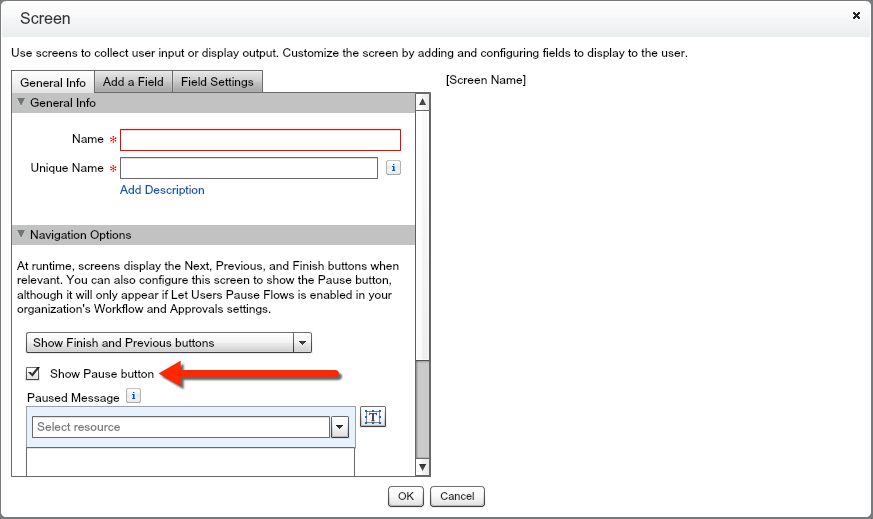
Task: Select the General Info tab
Action: tap(53, 82)
